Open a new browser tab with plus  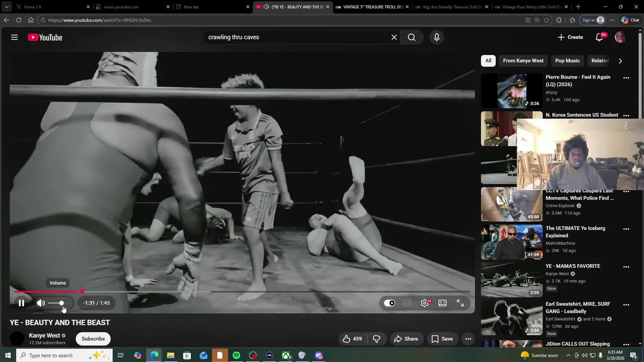(x=578, y=7)
